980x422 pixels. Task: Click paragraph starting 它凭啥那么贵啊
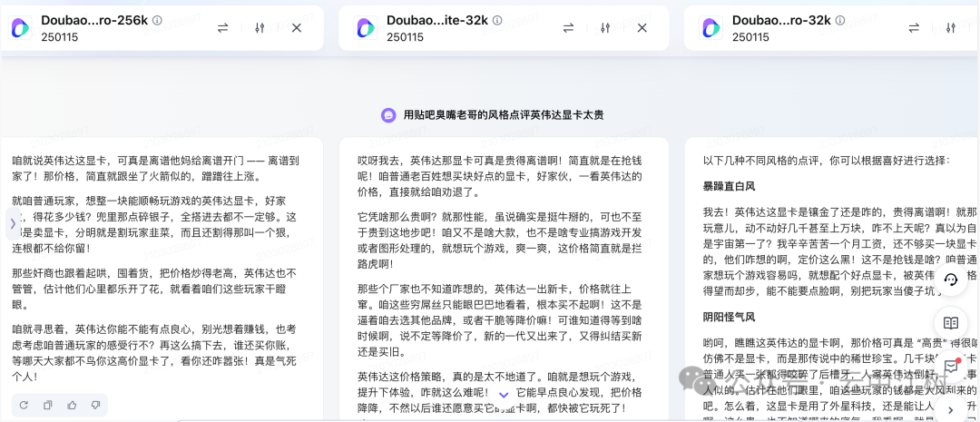(499, 240)
